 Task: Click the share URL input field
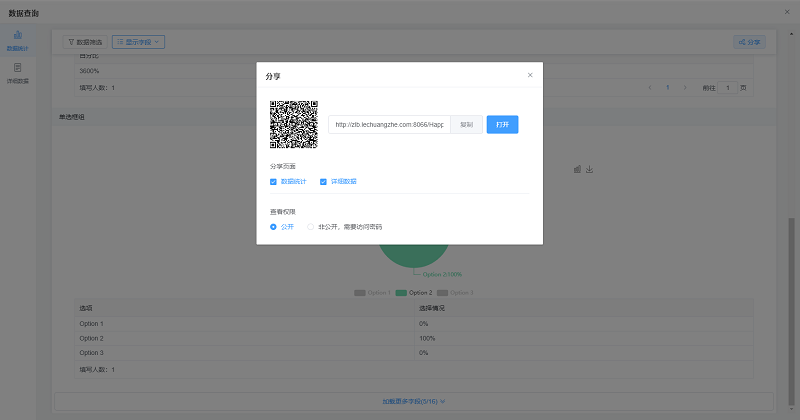[x=389, y=125]
